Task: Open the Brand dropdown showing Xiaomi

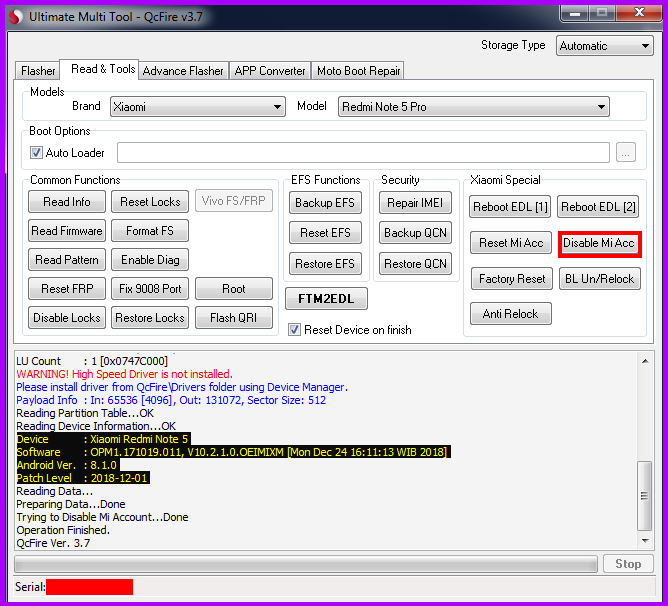Action: (x=198, y=107)
